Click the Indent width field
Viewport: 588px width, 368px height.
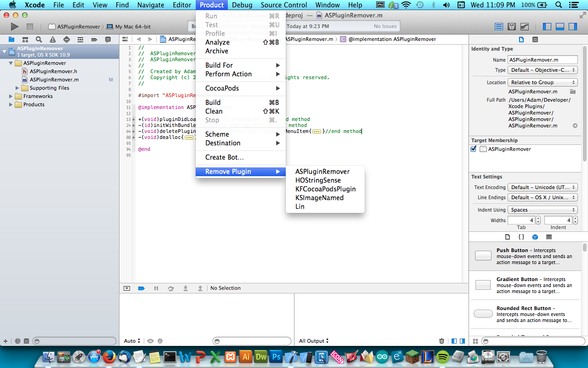click(559, 220)
